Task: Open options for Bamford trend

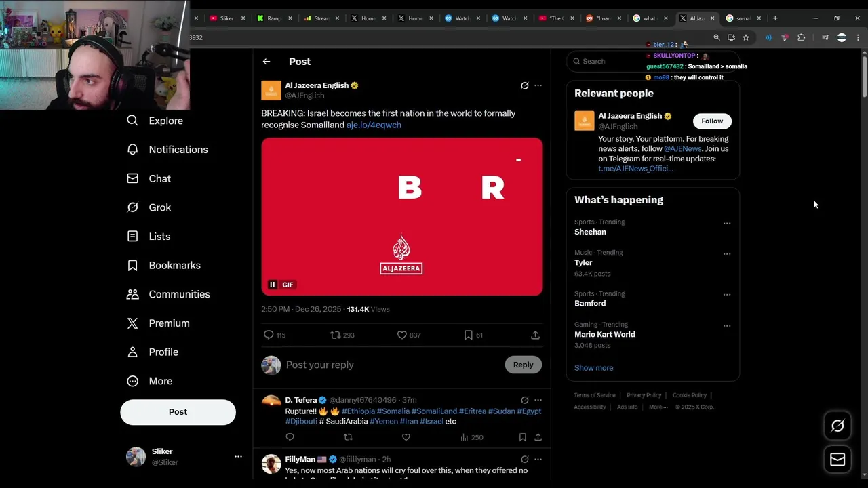Action: tap(727, 295)
